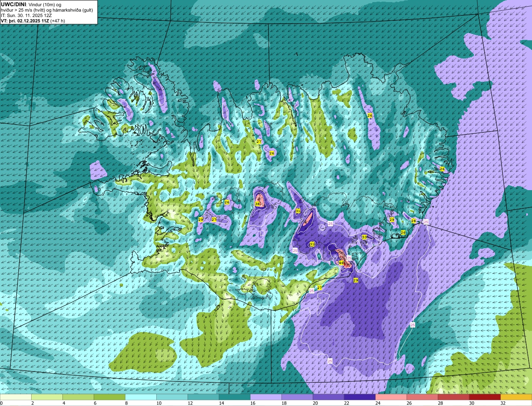This screenshot has width=532, height=406.
Task: Click the color scale tick label 8
Action: 126,403
